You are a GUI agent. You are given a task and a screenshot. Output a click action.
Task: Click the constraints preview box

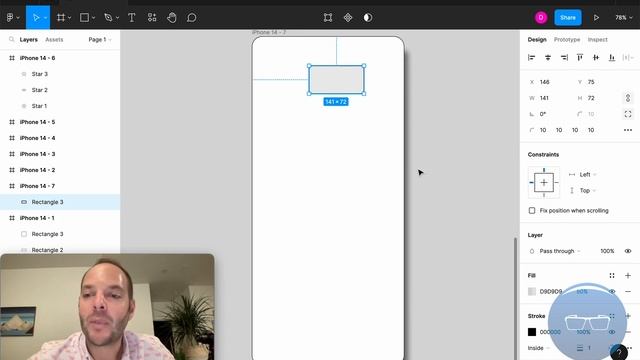point(544,182)
